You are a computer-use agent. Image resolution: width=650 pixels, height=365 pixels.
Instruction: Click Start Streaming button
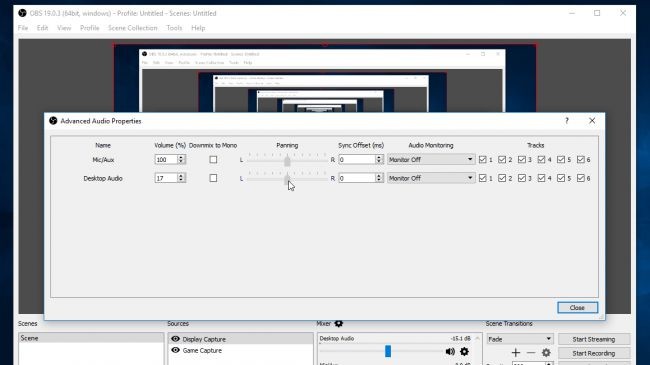coord(594,339)
